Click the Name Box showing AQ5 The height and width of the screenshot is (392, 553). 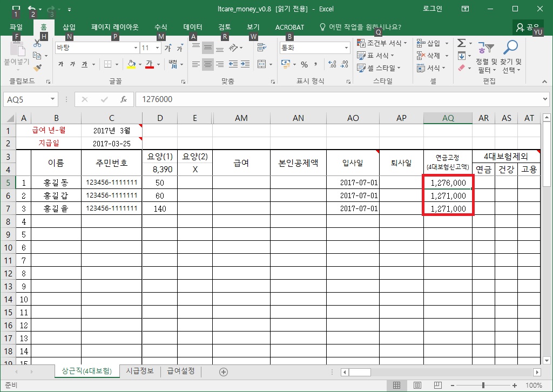(x=26, y=99)
